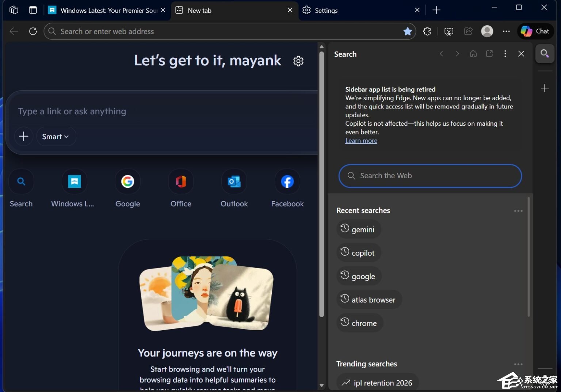Open the screenshot capture tool icon

[x=449, y=31]
